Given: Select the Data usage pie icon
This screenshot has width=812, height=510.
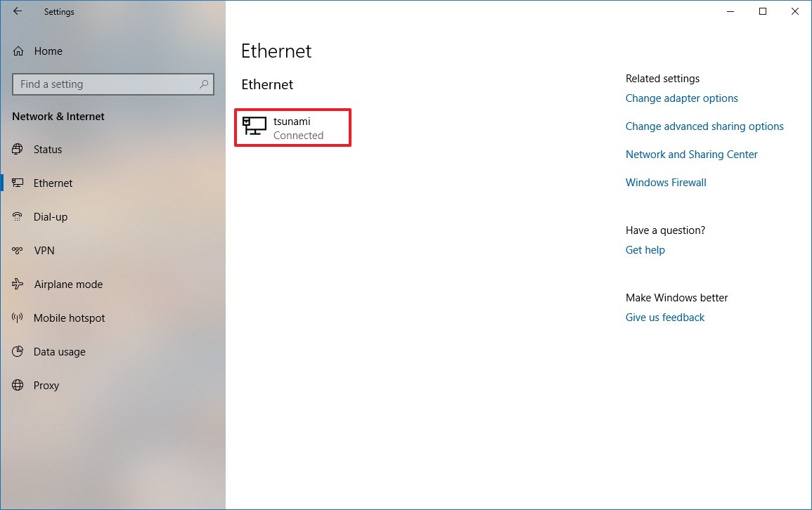Looking at the screenshot, I should coord(17,351).
